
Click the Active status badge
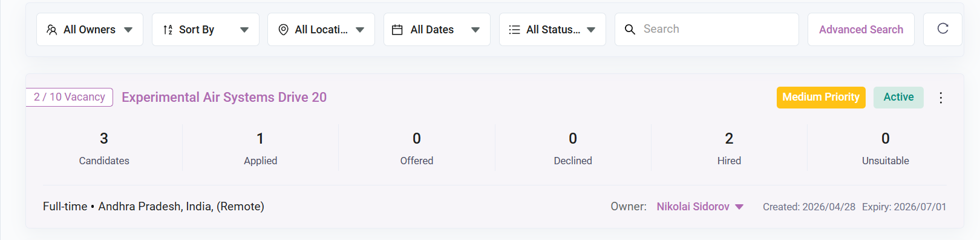pos(898,97)
